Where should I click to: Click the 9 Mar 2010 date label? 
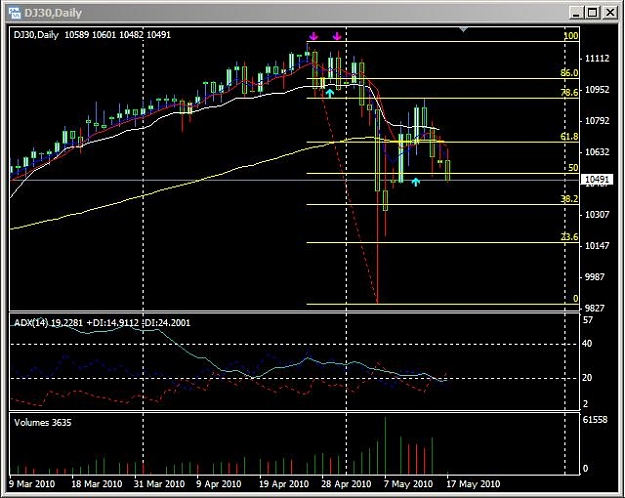tap(32, 484)
